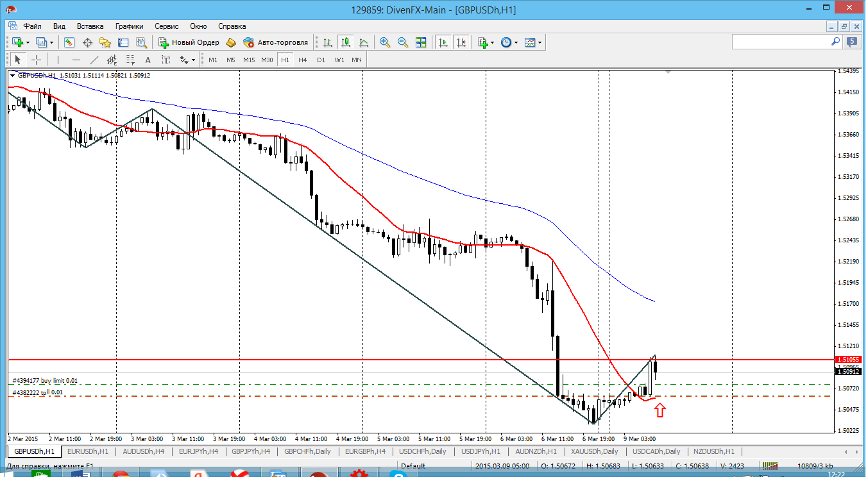Screen dimensions: 868x477
Task: Open the Графики menu
Action: (129, 26)
